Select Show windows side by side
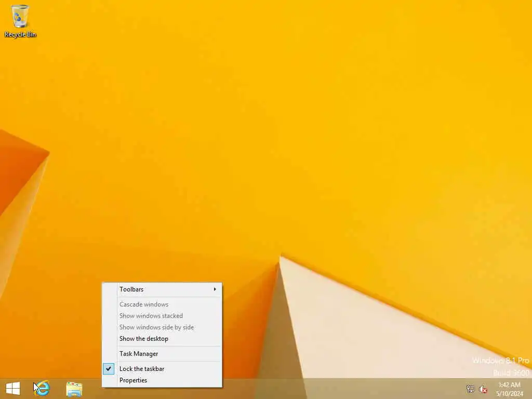 click(x=162, y=327)
